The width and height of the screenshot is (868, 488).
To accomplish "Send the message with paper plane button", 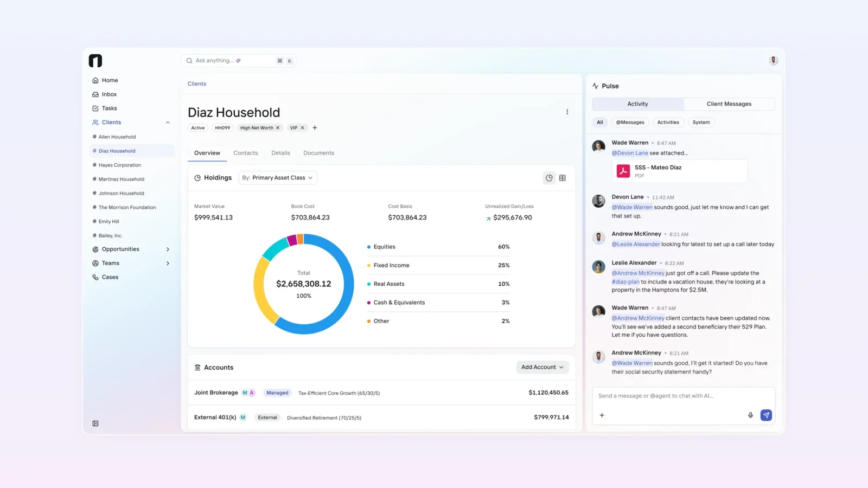I will [x=766, y=415].
